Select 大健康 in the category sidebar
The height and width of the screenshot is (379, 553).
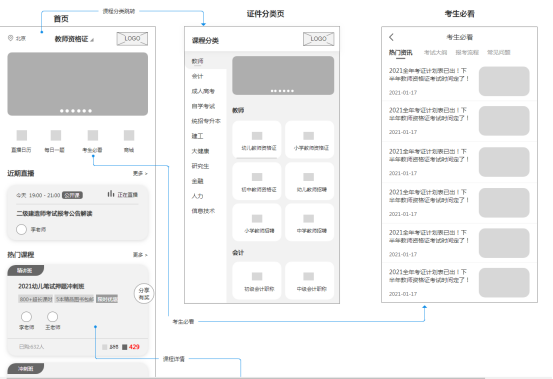point(200,151)
